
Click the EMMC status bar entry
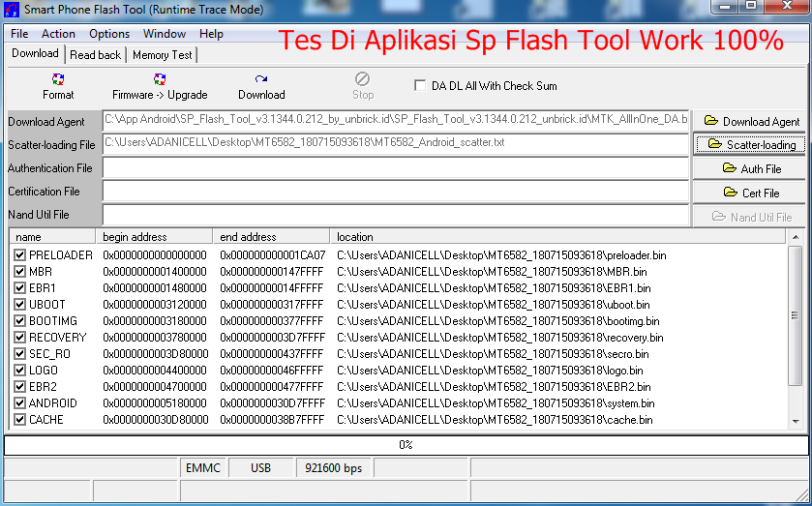coord(203,468)
